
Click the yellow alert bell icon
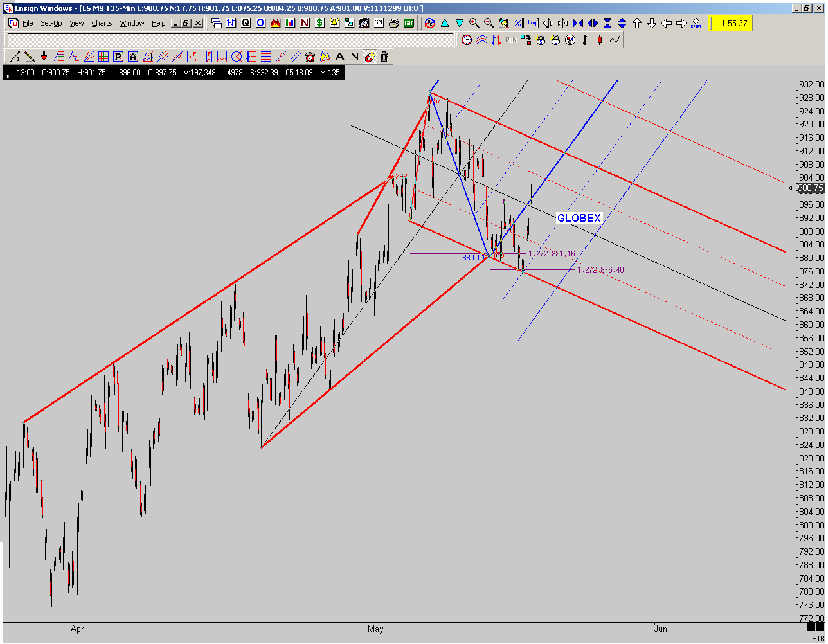coord(334,23)
